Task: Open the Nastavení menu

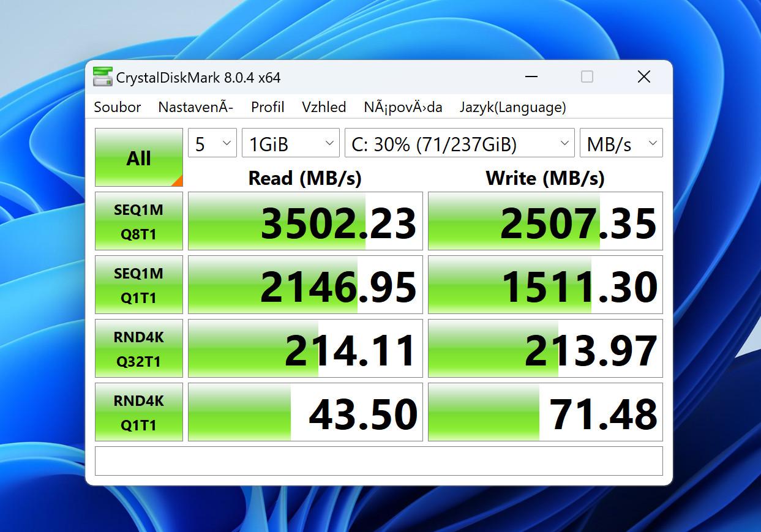Action: 195,107
